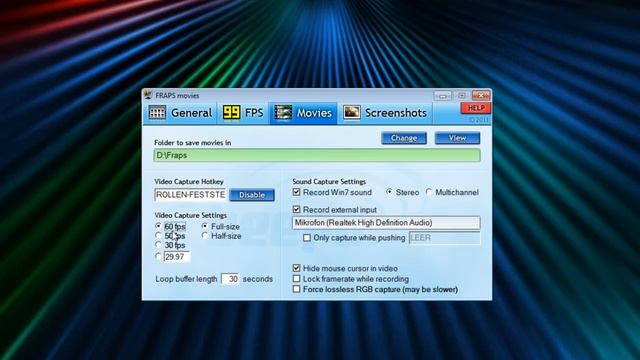Switch to the FPS tab
Screen dimensions: 640x360
point(243,113)
